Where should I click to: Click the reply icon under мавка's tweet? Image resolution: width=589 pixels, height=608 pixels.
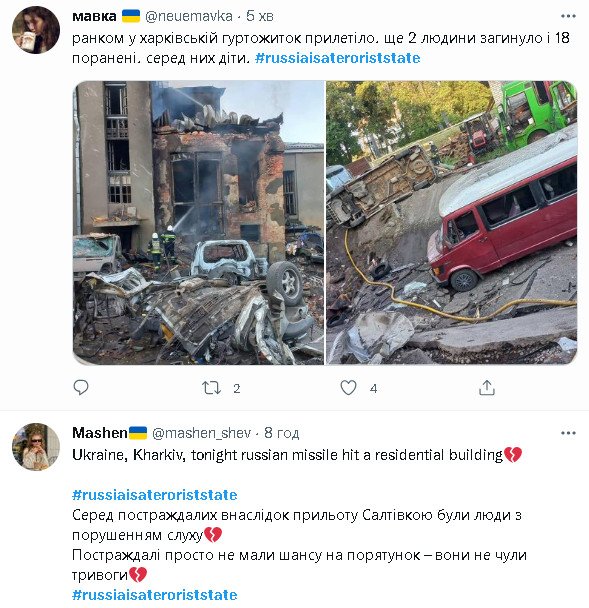click(81, 387)
